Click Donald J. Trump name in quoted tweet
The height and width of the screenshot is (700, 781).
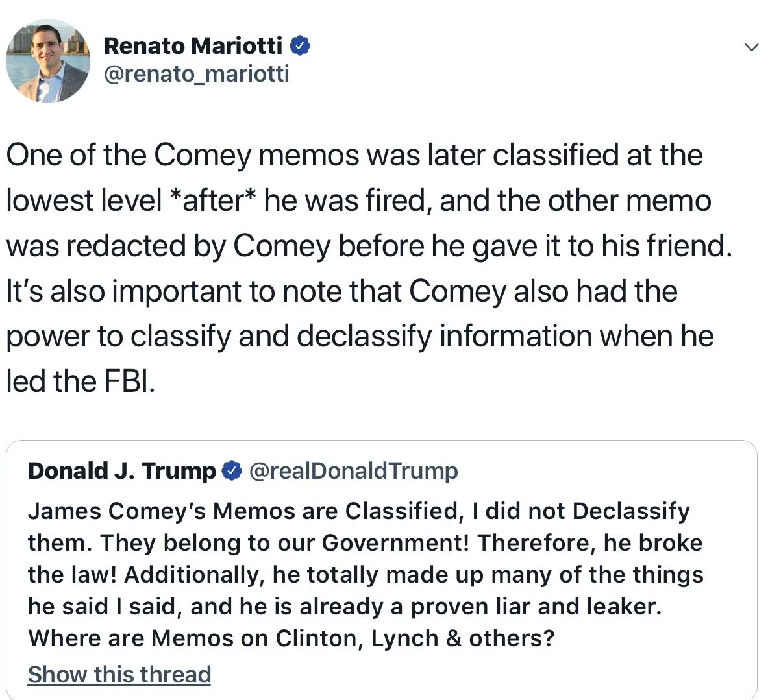[121, 471]
